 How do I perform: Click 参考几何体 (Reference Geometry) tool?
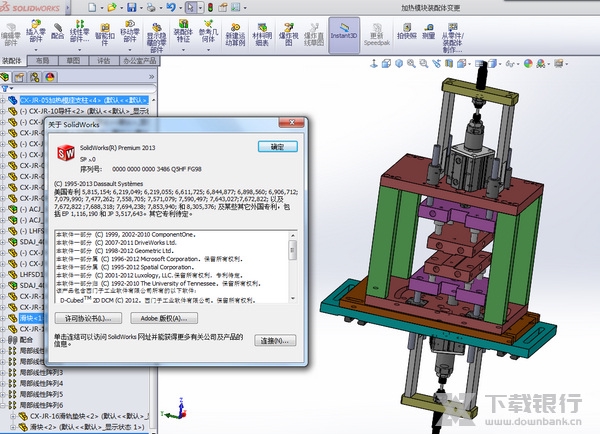click(208, 31)
